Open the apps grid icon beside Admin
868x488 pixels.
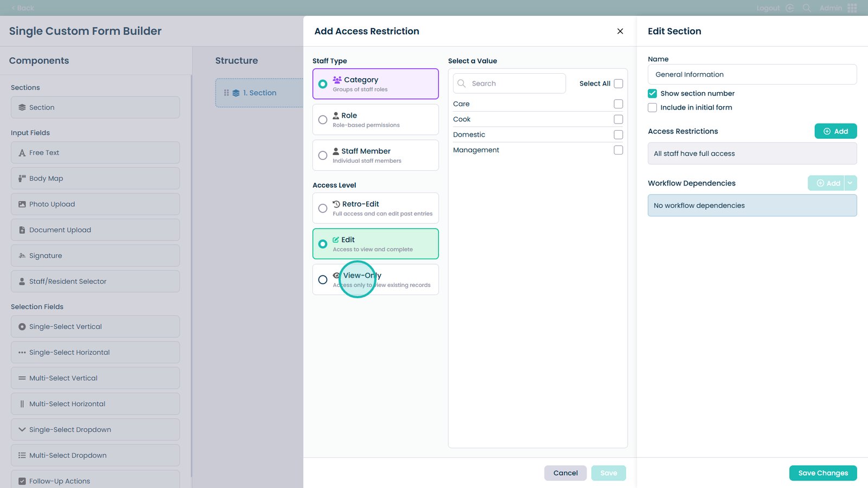[852, 8]
